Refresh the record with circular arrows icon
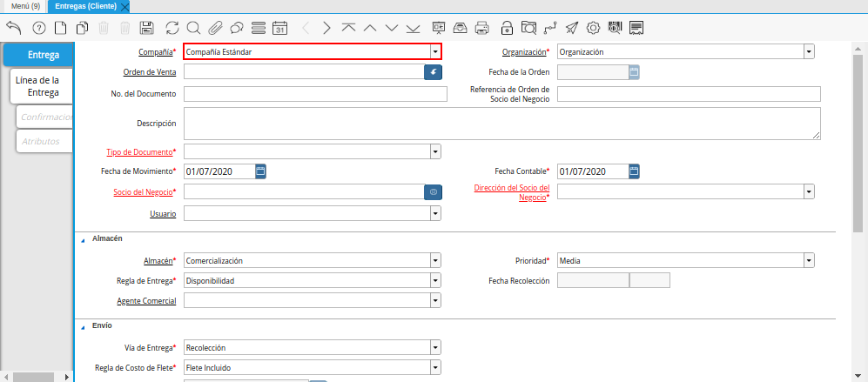Screen dimensions: 868x382 point(172,28)
